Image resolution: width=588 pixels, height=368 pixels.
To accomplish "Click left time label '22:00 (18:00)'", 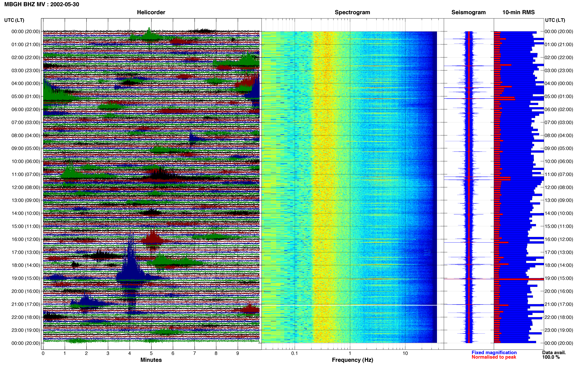I will [26, 317].
